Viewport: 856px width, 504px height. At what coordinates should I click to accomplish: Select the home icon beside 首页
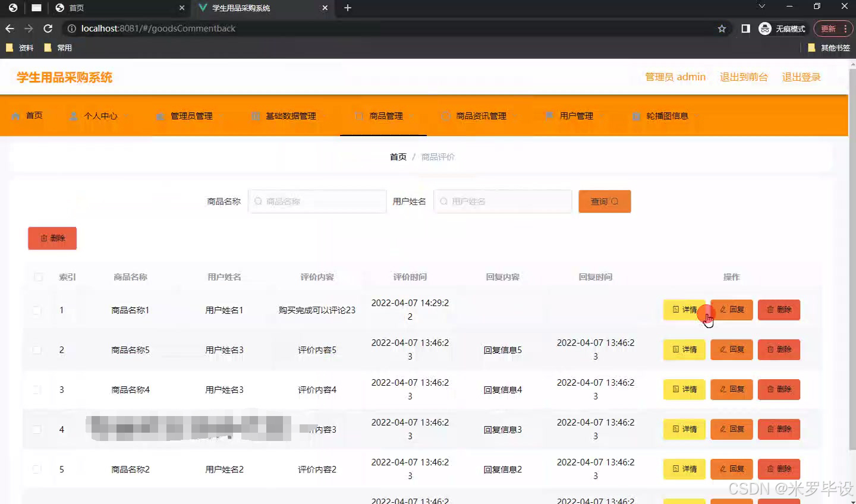[17, 116]
